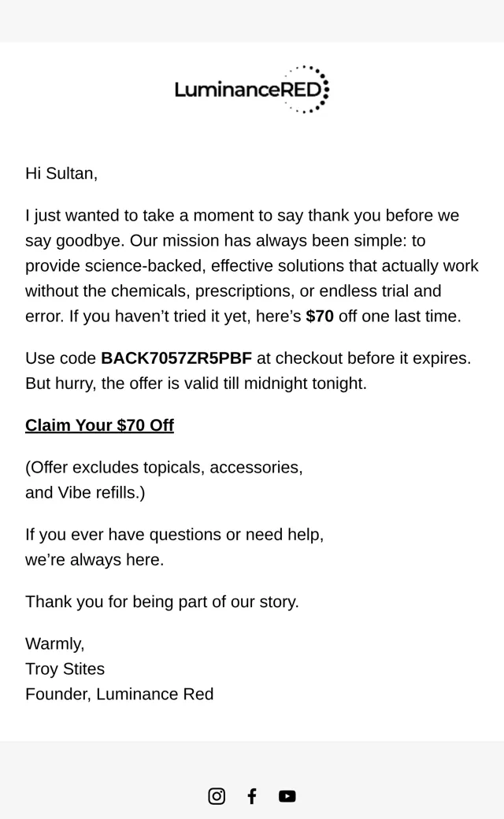Click the Hi Sultan greeting line
The image size is (504, 819).
point(61,173)
